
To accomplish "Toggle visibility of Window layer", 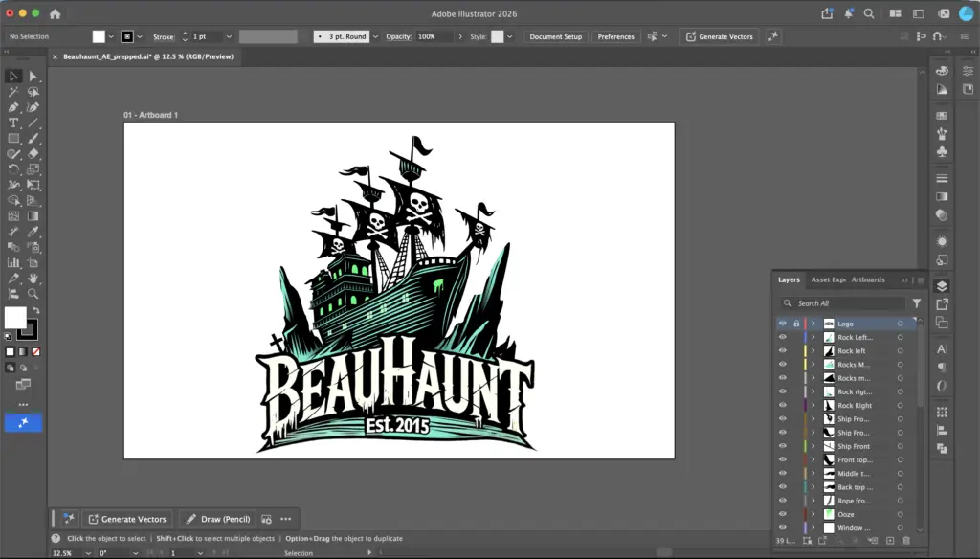I will click(783, 527).
